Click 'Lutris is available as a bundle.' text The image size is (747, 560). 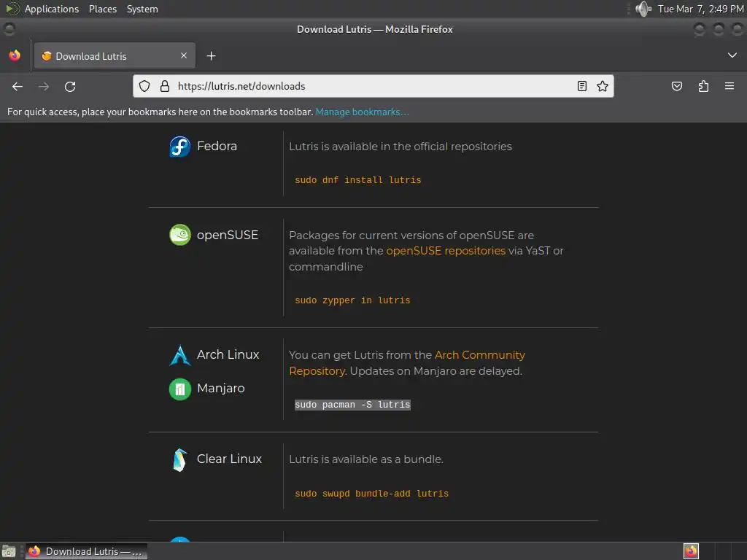366,459
